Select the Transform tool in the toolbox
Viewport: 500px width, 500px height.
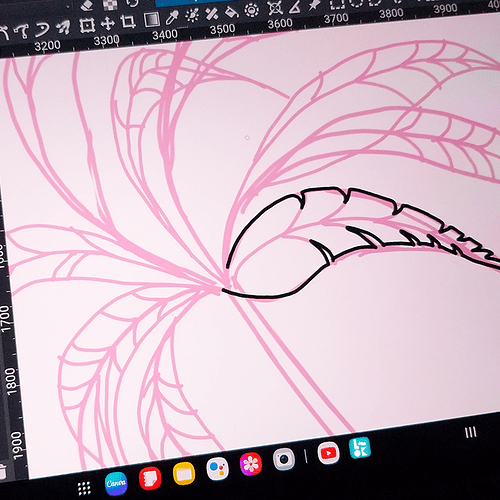coord(87,25)
